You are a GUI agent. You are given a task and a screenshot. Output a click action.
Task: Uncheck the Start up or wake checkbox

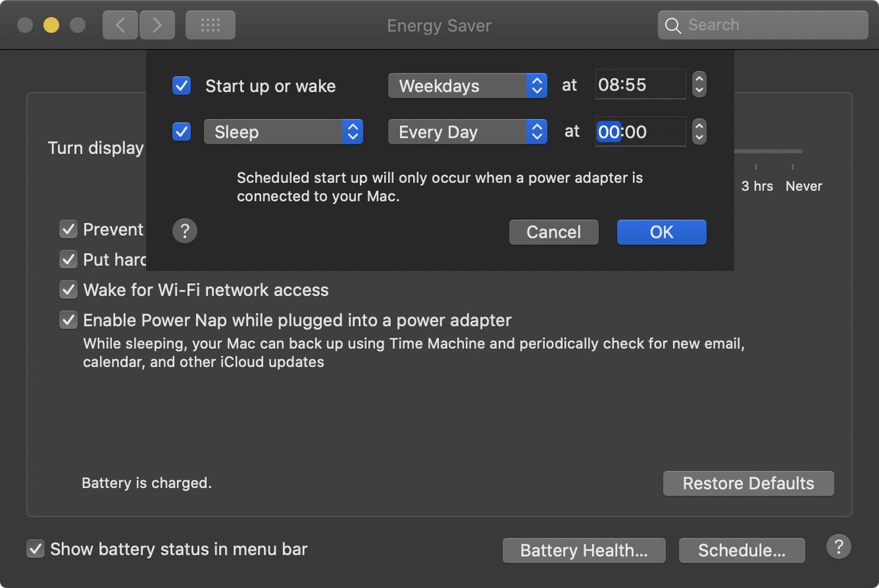[181, 86]
